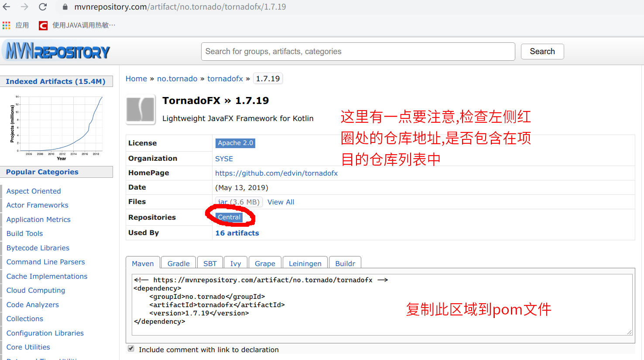Switch to the Maven tab
The image size is (644, 360).
coord(143,263)
